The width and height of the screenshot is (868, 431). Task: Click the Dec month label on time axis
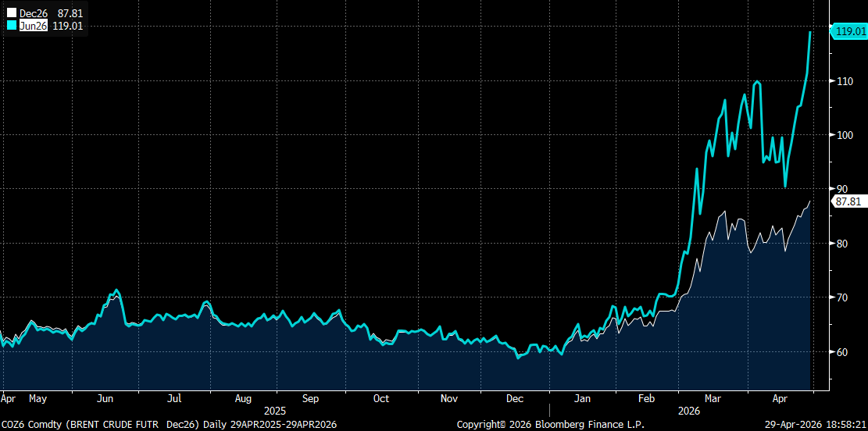click(x=514, y=398)
